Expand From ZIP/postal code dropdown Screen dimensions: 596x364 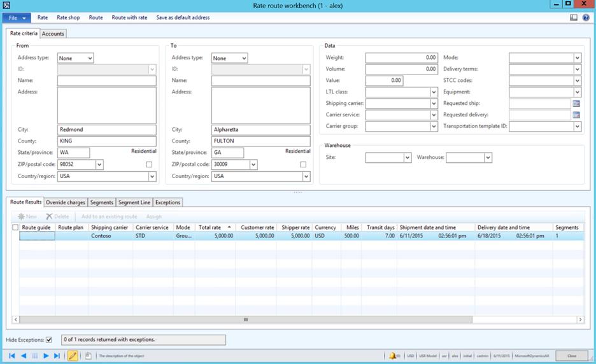[99, 165]
